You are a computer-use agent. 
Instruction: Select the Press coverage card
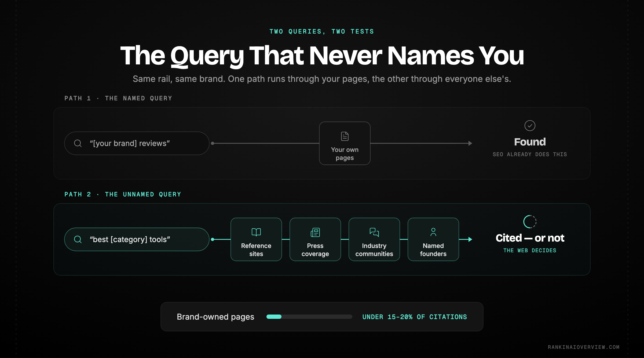315,239
